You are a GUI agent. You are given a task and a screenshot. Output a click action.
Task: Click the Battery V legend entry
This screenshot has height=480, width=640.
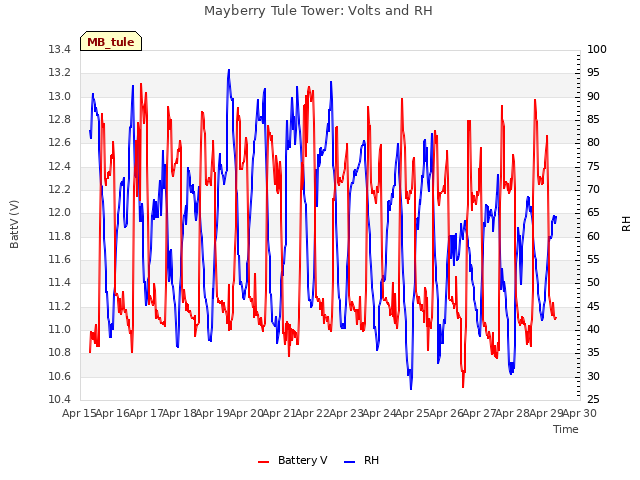tap(293, 460)
